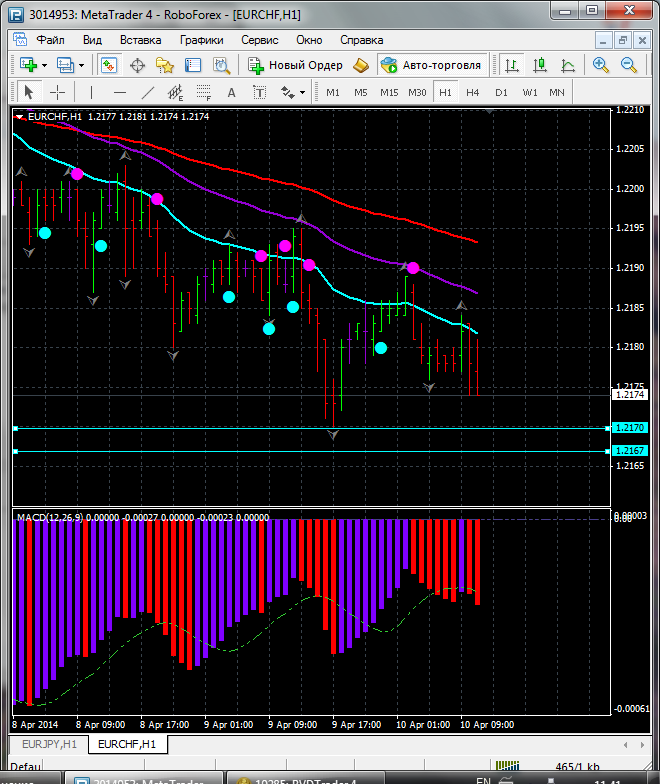This screenshot has width=660, height=784.
Task: Open the New Chart dropdown arrow
Action: click(x=44, y=66)
